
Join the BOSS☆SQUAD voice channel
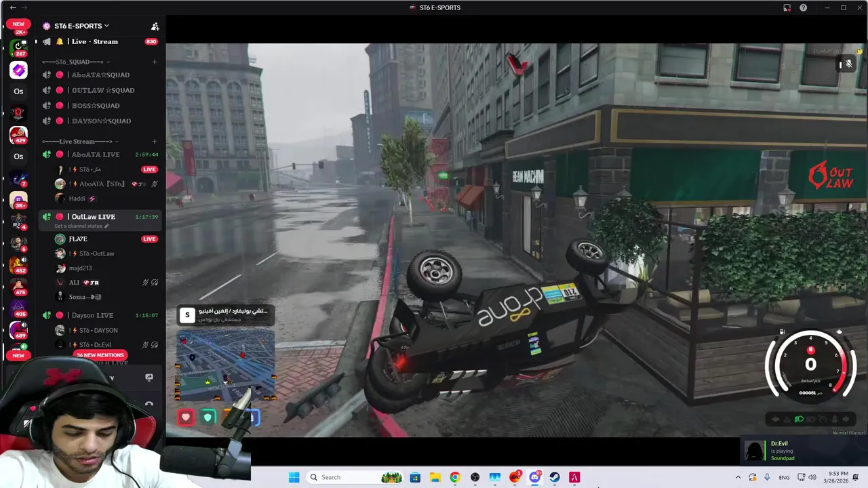click(x=100, y=106)
